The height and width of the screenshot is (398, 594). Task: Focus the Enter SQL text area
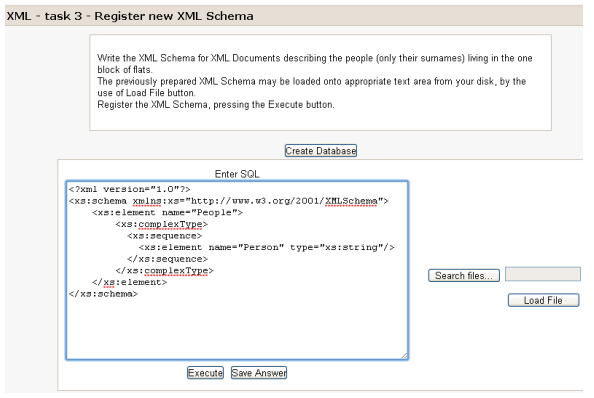click(x=237, y=270)
